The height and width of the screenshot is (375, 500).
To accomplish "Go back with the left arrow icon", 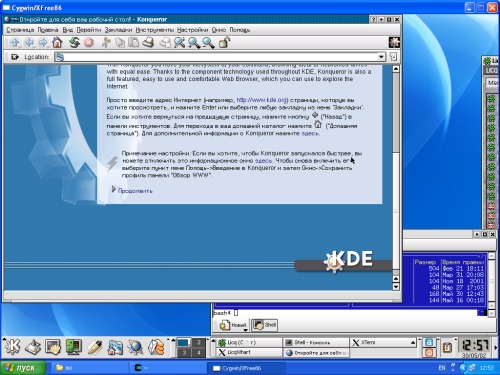I will point(29,43).
